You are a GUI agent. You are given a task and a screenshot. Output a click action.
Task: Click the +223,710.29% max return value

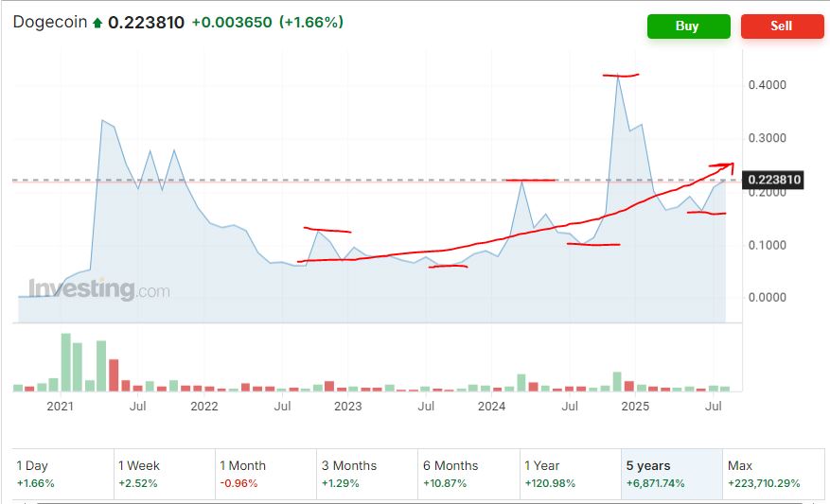[x=764, y=483]
